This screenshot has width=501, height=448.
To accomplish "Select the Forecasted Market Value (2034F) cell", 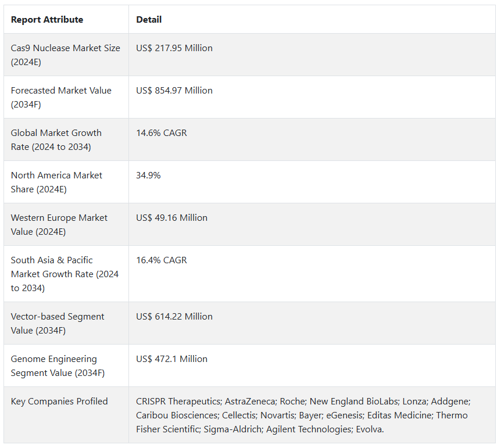I will (x=61, y=97).
